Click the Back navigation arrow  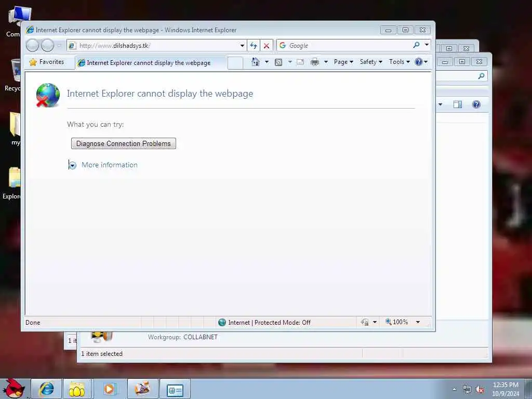point(33,45)
